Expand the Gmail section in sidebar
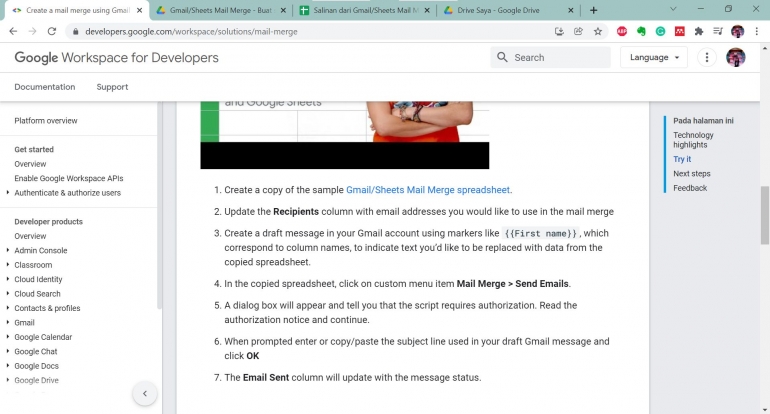Image resolution: width=770 pixels, height=414 pixels. point(8,322)
